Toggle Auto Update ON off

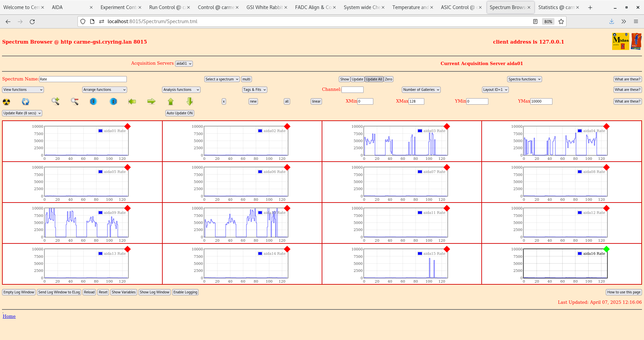(179, 113)
